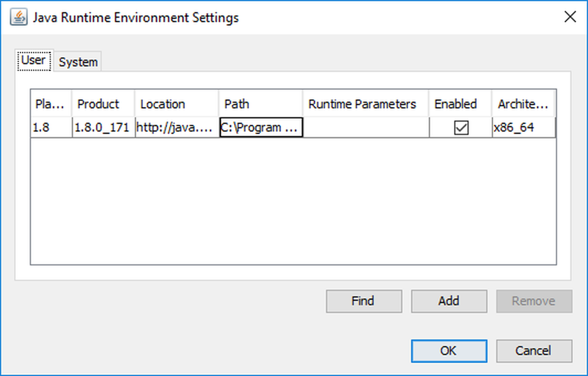This screenshot has width=588, height=376.
Task: Click the Architecture column header
Action: point(523,104)
